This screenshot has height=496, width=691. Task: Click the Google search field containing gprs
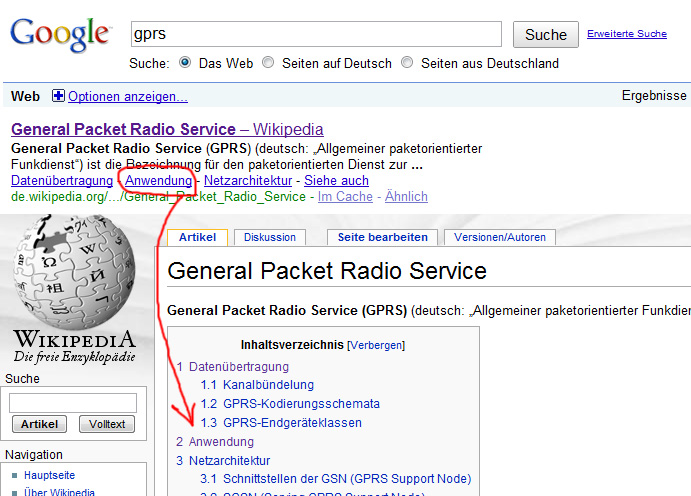click(x=316, y=34)
